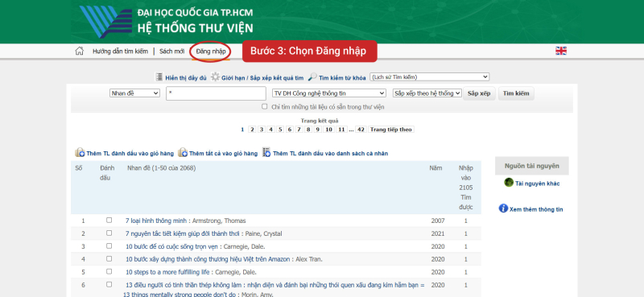Image resolution: width=644 pixels, height=297 pixels.
Task: Click the blue info icon 'Xem thêm thông tin'
Action: [503, 208]
